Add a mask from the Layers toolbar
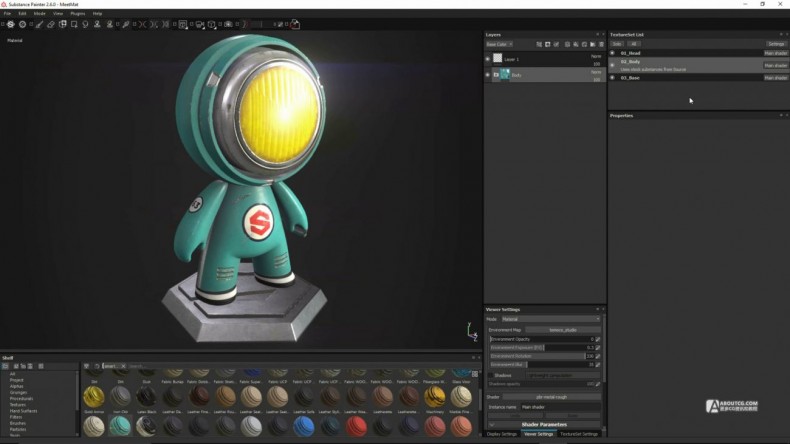790x444 pixels. [548, 44]
